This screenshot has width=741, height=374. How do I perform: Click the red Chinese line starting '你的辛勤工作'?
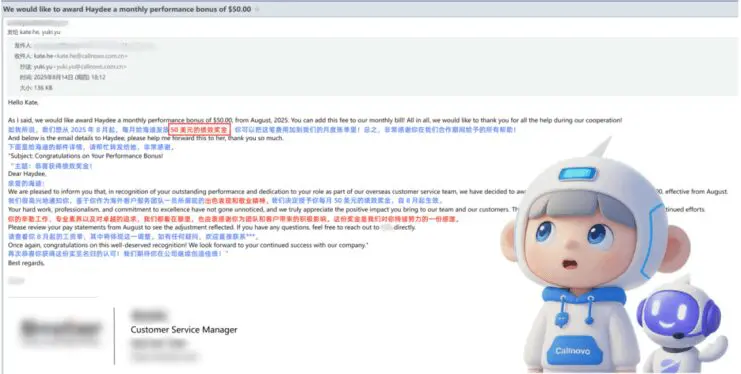pyautogui.click(x=233, y=219)
